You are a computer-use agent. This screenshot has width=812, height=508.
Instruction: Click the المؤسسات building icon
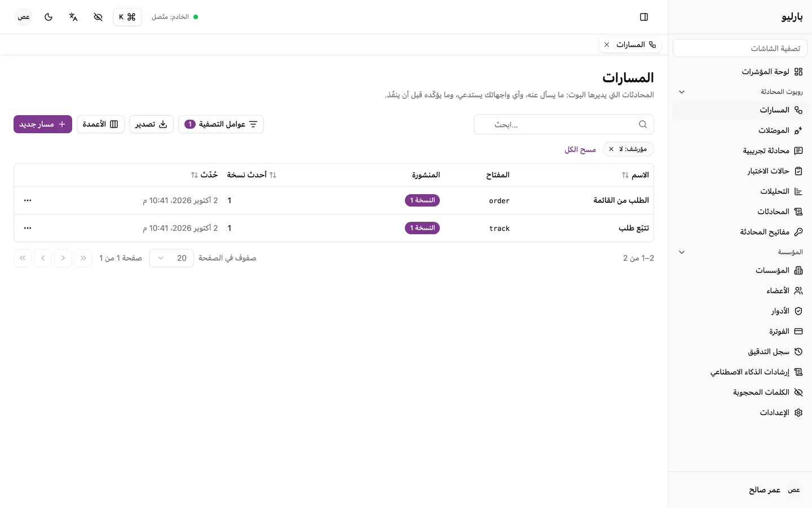click(x=798, y=270)
